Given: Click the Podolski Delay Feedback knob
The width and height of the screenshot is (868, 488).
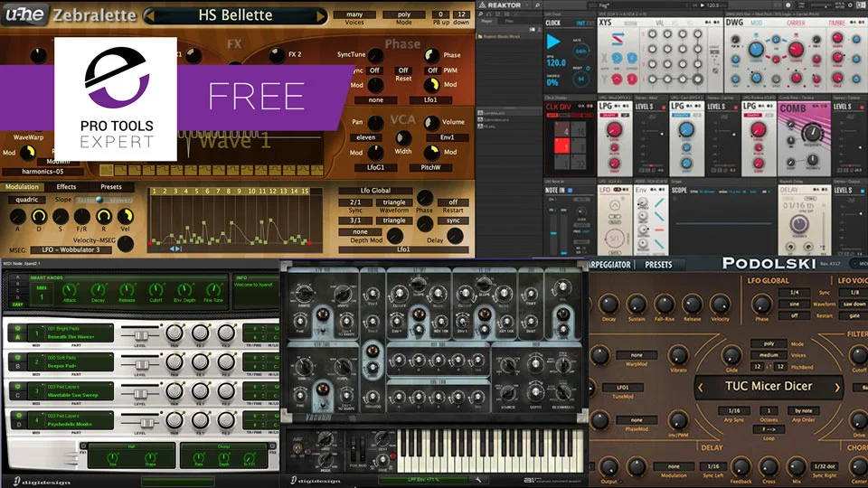Looking at the screenshot, I should point(741,467).
